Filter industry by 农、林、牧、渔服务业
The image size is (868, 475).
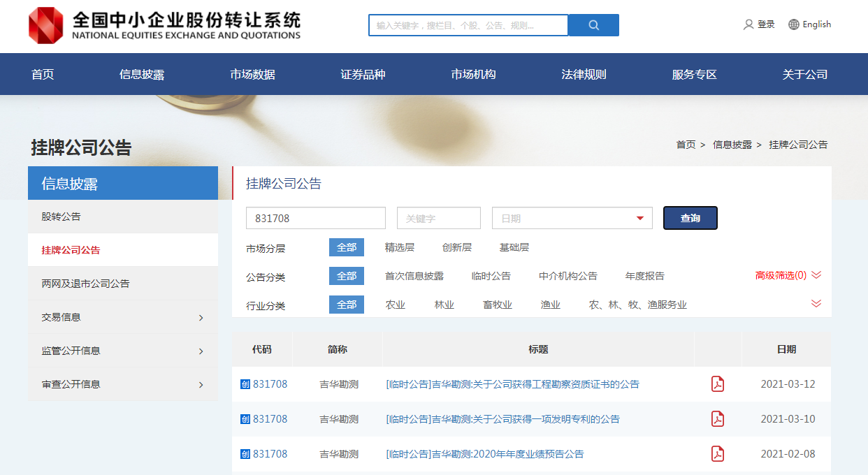pyautogui.click(x=638, y=305)
